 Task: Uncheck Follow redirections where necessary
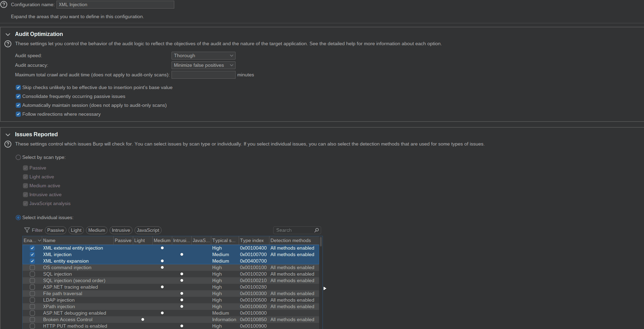[18, 114]
